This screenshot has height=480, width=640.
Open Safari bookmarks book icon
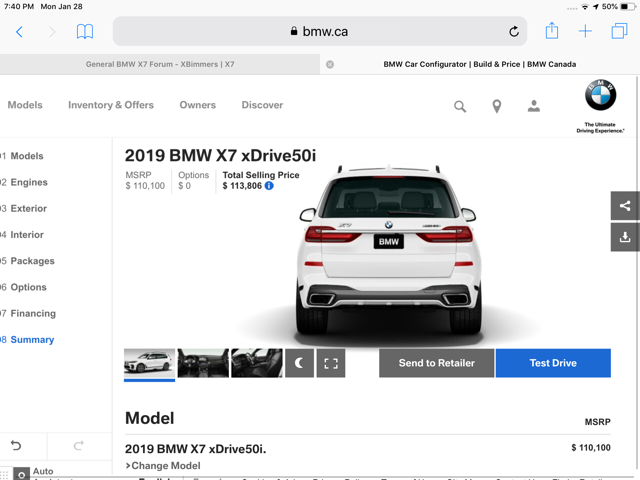click(x=85, y=32)
